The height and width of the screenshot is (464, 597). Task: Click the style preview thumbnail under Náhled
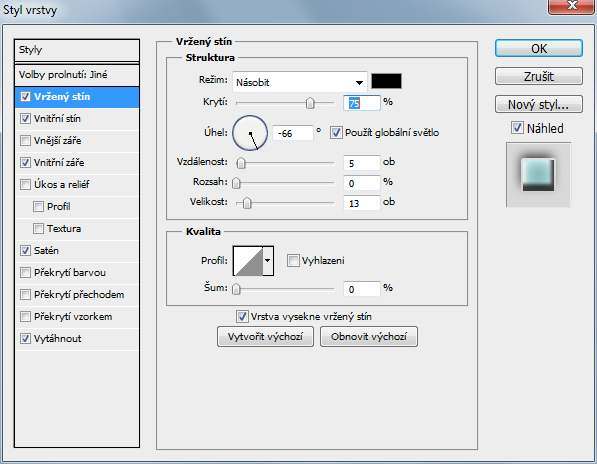click(x=538, y=175)
